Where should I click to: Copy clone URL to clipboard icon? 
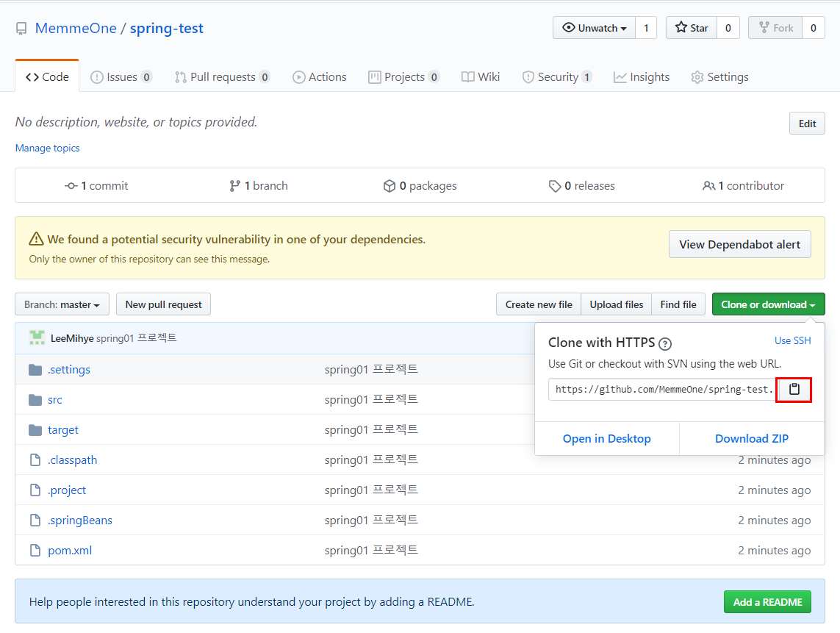point(794,390)
